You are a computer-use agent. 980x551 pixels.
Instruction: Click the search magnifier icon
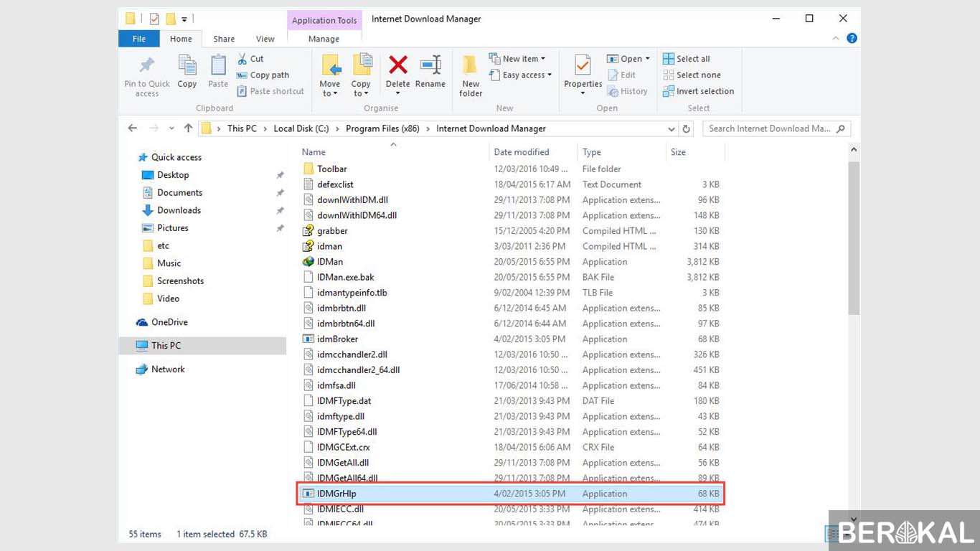[841, 128]
